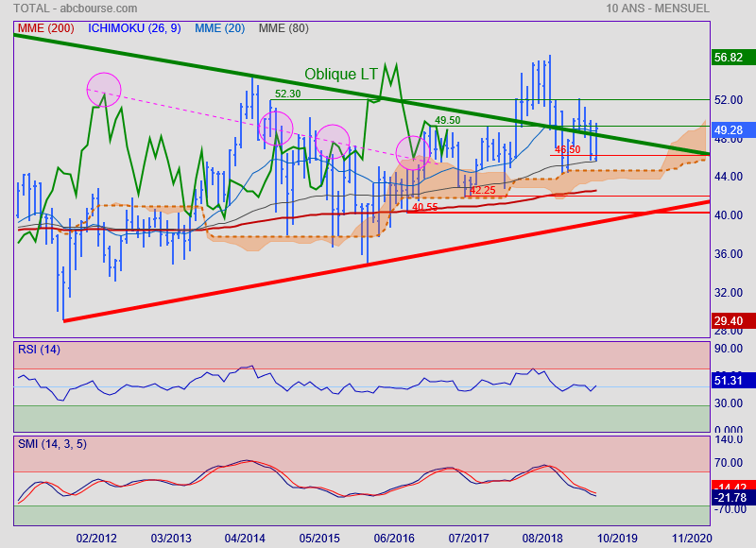Click the 04/2014 date axis label
The width and height of the screenshot is (756, 548).
245,539
